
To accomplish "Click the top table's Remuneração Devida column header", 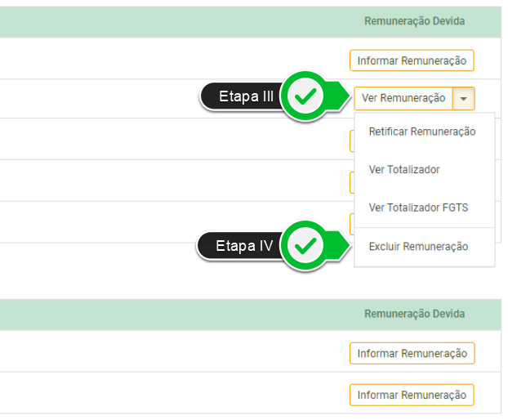I will (x=414, y=21).
